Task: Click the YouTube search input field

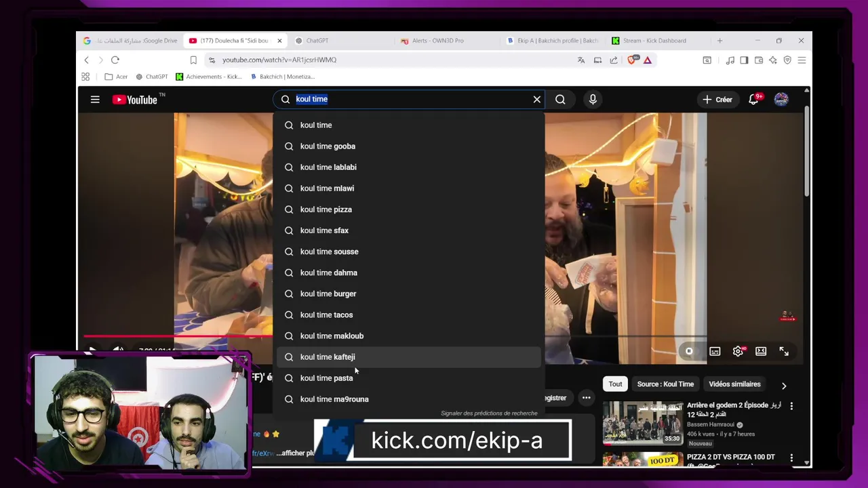Action: (x=409, y=100)
